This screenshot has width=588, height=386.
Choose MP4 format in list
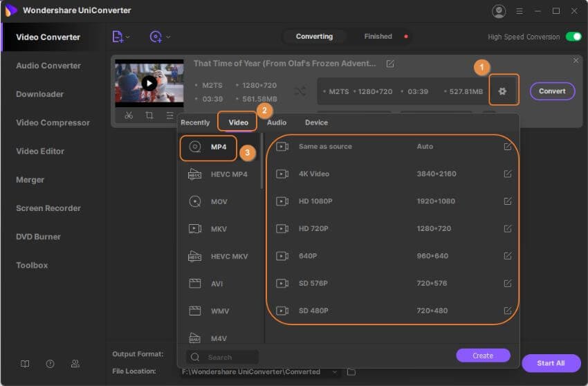coord(219,147)
